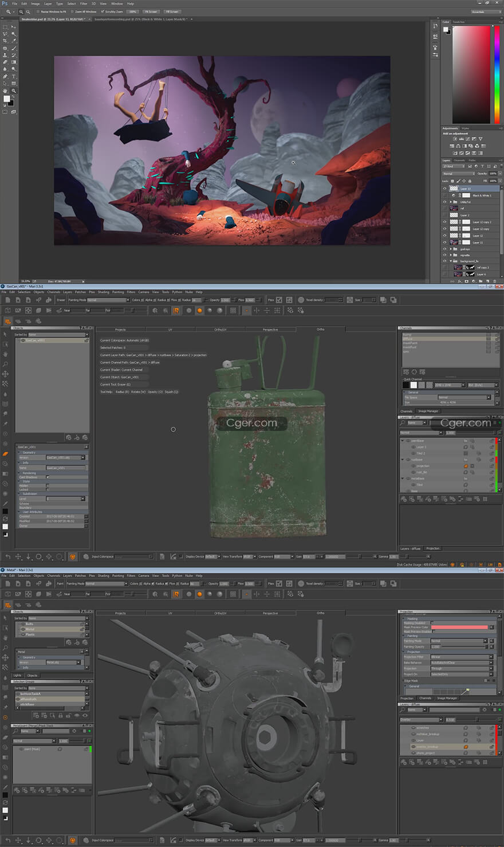The width and height of the screenshot is (504, 847).
Task: Click the New file icon in GasCan Mari toolbar
Action: point(8,300)
